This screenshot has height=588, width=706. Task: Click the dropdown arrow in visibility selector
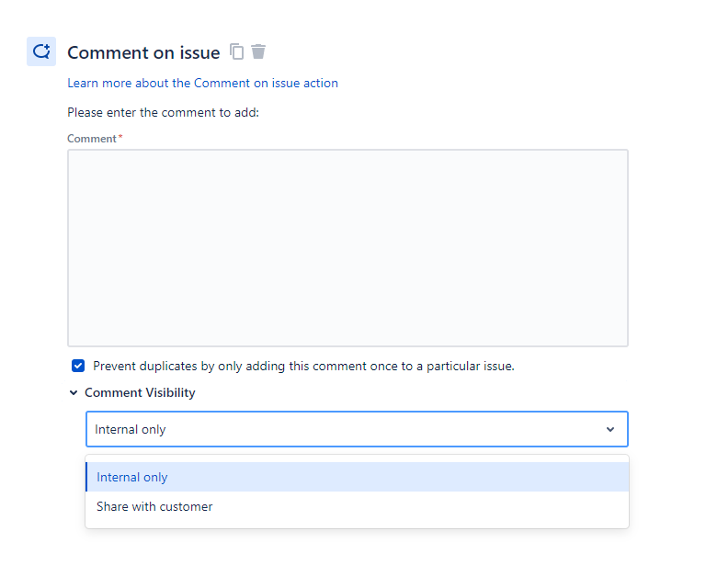610,429
